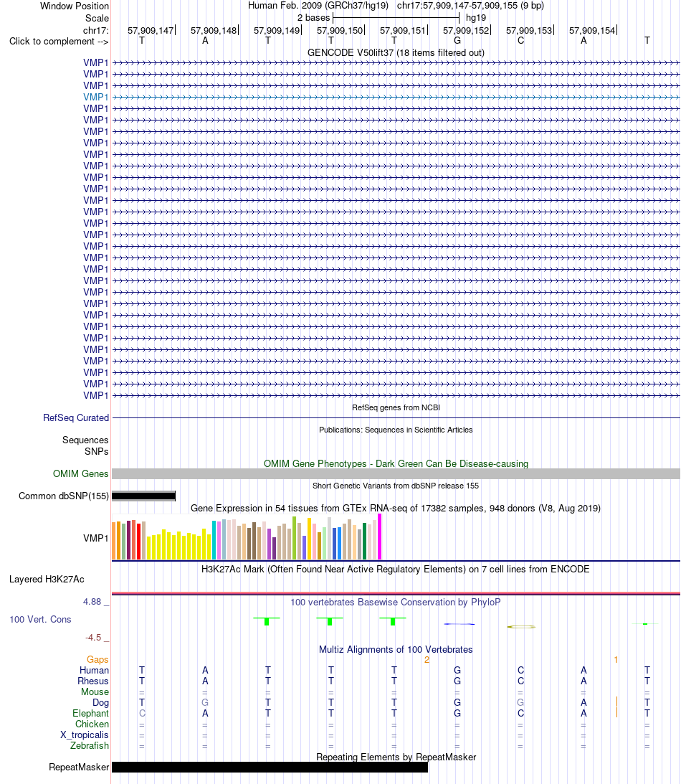Open the Publications: Sequences in Scientific Articles title
Screen dimensions: 681x784
pos(396,430)
